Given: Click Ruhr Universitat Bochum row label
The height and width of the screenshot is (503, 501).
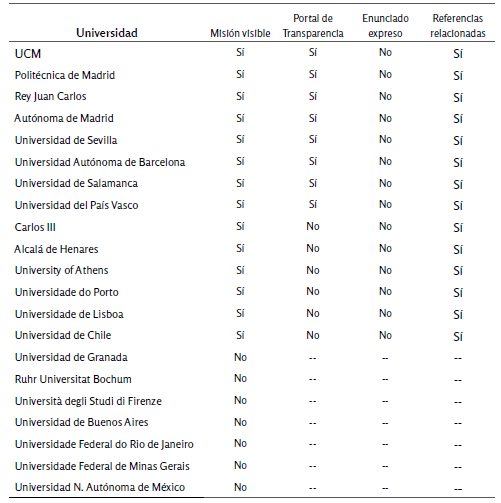Looking at the screenshot, I should (x=73, y=379).
